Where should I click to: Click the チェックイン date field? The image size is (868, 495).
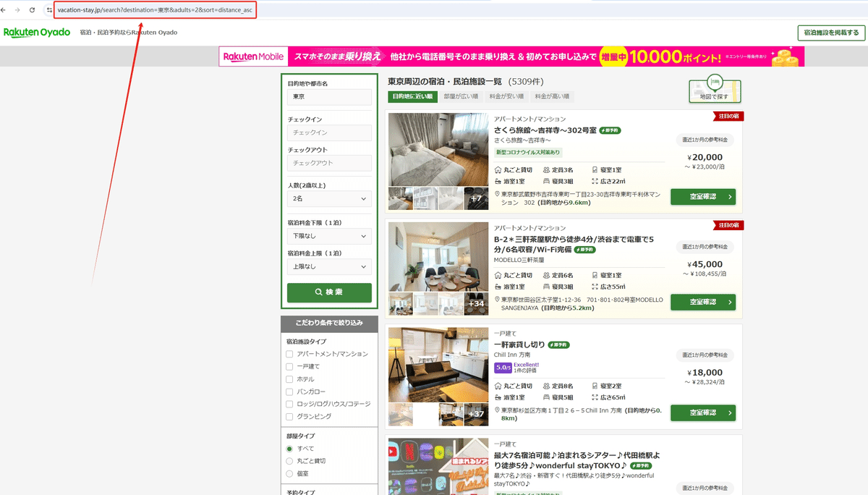[329, 132]
